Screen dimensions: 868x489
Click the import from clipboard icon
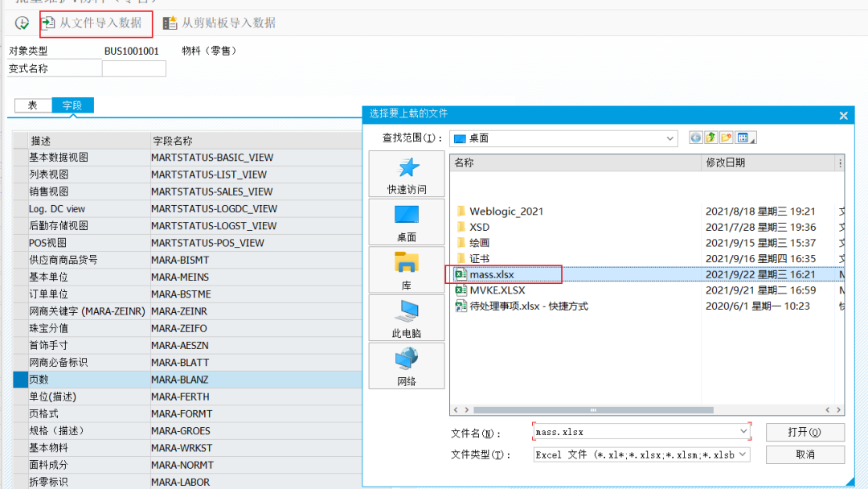click(x=170, y=23)
